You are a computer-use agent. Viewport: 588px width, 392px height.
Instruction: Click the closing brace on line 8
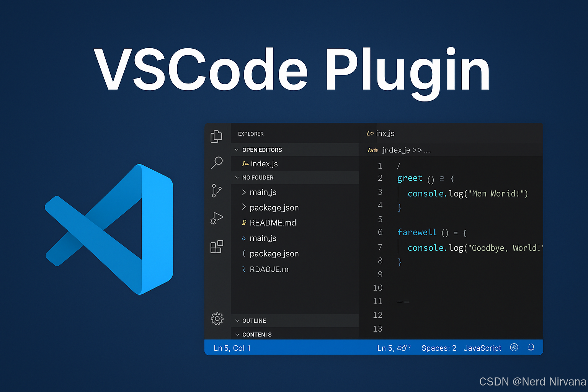[400, 262]
